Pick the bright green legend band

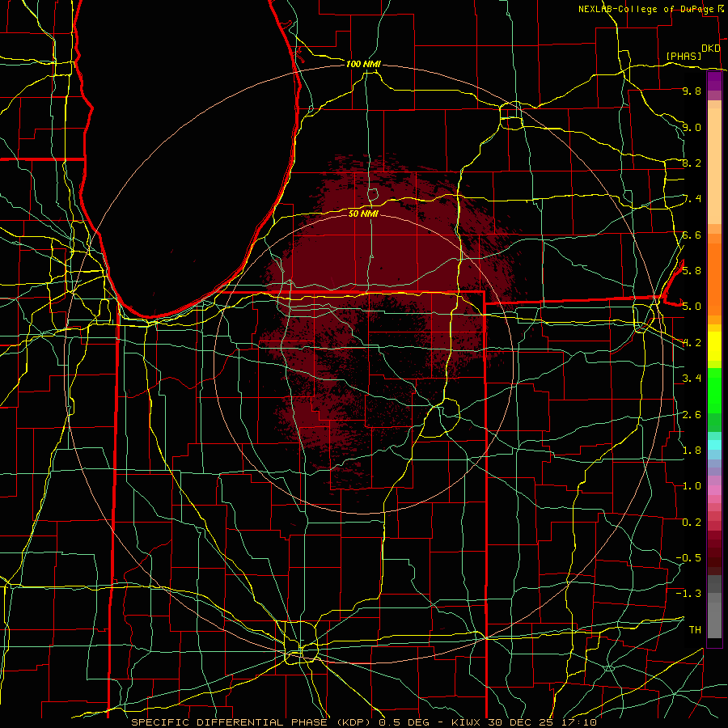pyautogui.click(x=714, y=390)
